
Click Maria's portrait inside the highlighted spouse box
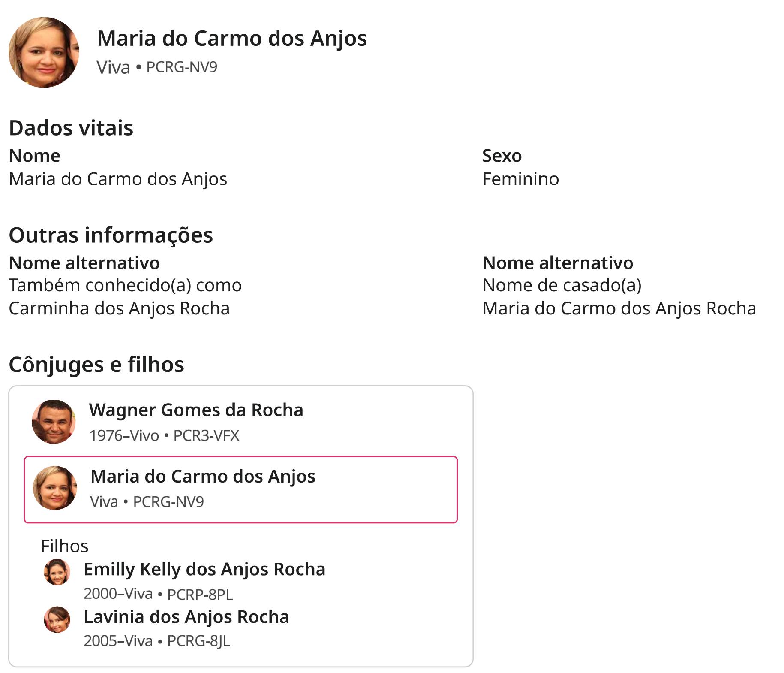click(55, 488)
